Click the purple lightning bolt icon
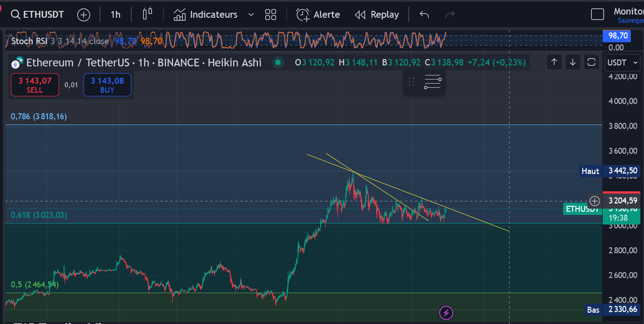This screenshot has height=324, width=644. tap(446, 313)
